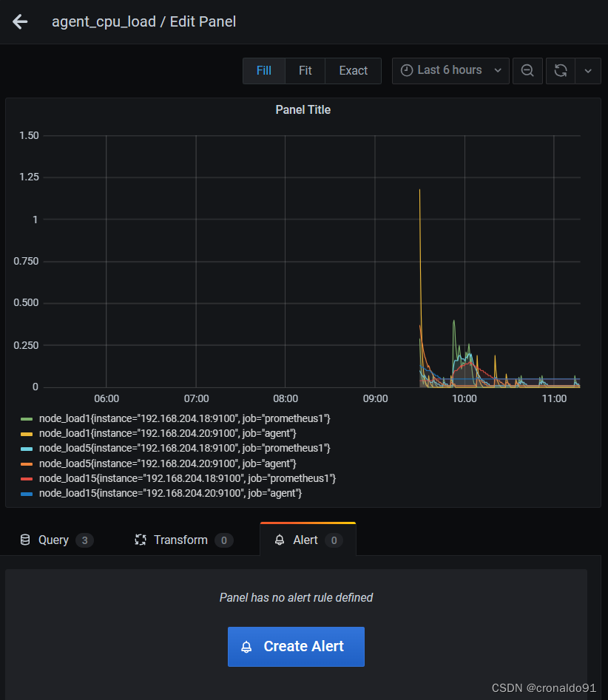Screen dimensions: 608x700
Task: Open red color swatch for node_load15 prometheus1
Action: (27, 479)
